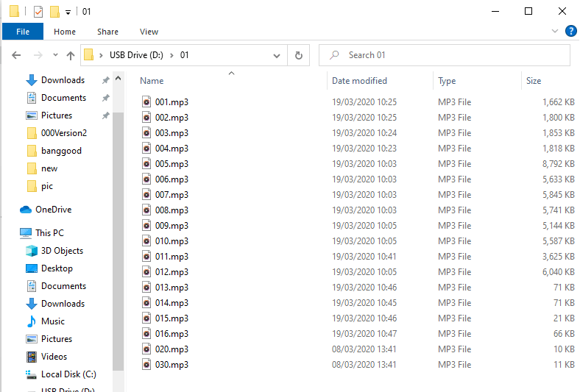Screen dimensions: 580x392
Task: Click the 3D Objects icon
Action: coord(31,251)
